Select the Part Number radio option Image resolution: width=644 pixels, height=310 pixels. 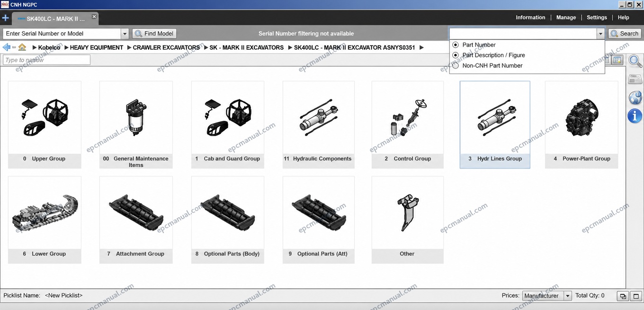(456, 45)
